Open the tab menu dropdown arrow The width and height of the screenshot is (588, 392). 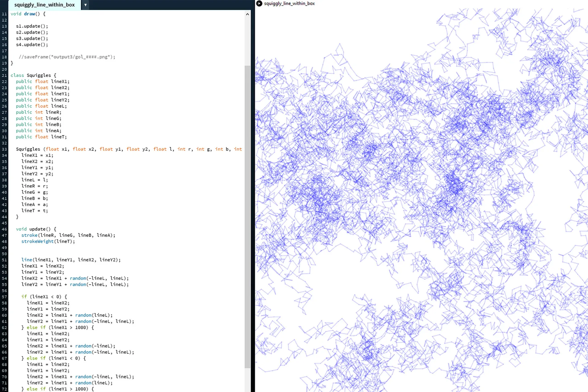click(85, 5)
